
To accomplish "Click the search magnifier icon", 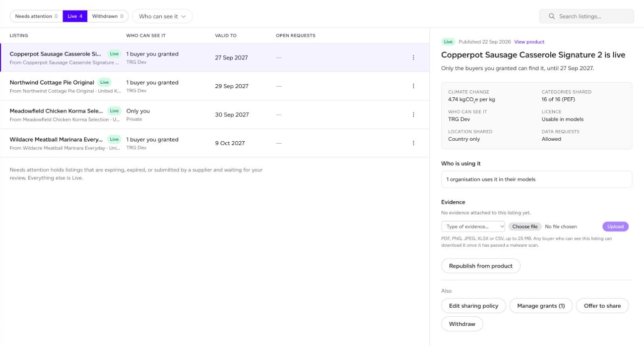I will coord(552,16).
